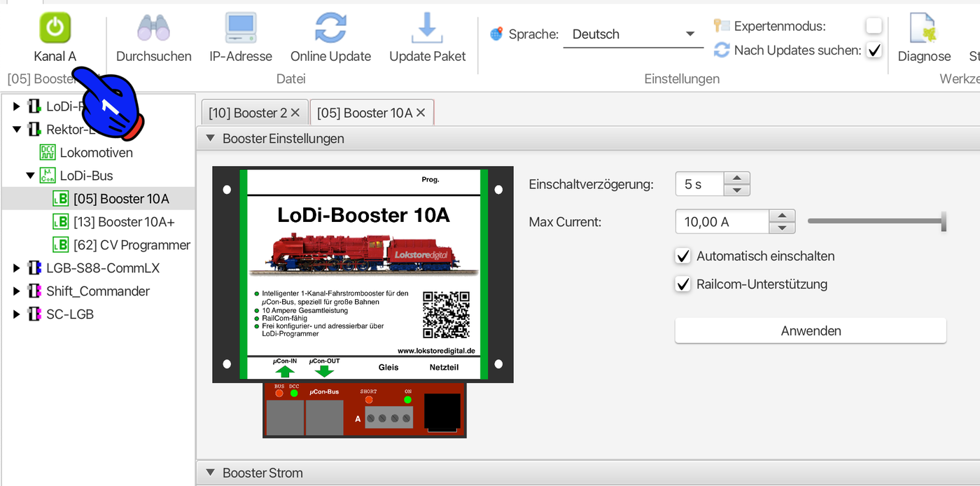This screenshot has width=980, height=486.
Task: Click the µCon-OUT down arrow
Action: pyautogui.click(x=325, y=371)
